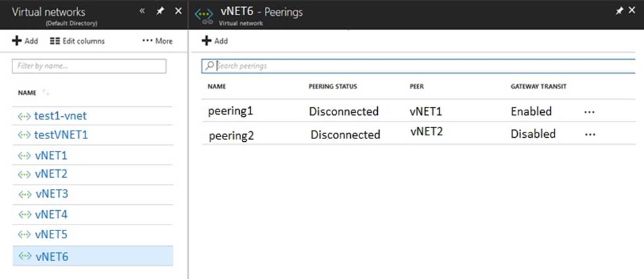Click the Filter by name field
This screenshot has height=279, width=644.
coord(89,66)
